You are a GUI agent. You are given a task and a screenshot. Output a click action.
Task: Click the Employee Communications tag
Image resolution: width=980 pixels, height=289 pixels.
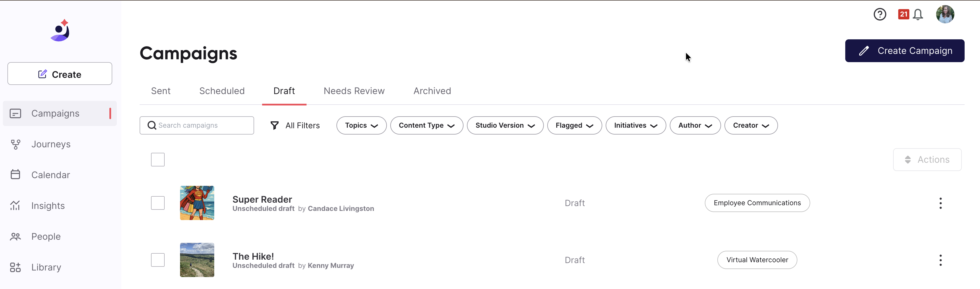[757, 203]
